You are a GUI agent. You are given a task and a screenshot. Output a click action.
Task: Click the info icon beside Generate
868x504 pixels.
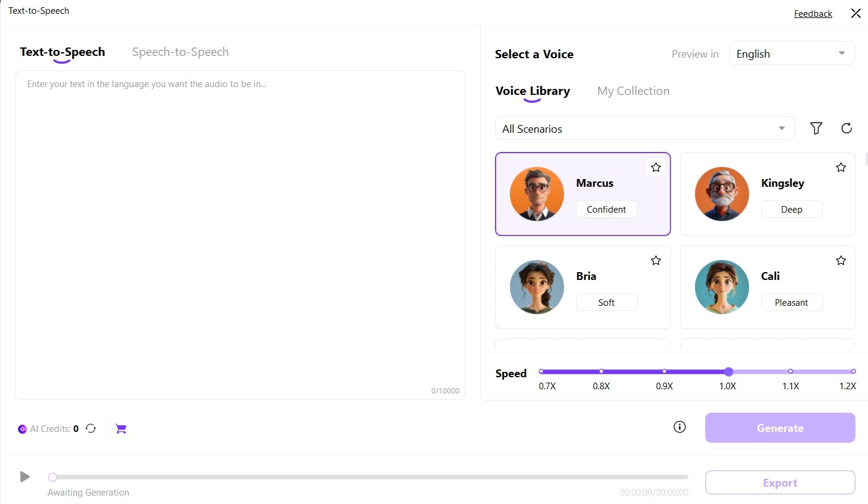679,427
